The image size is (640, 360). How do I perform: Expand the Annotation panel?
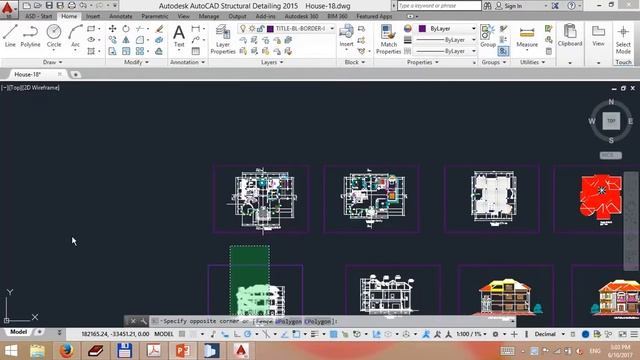(x=187, y=62)
